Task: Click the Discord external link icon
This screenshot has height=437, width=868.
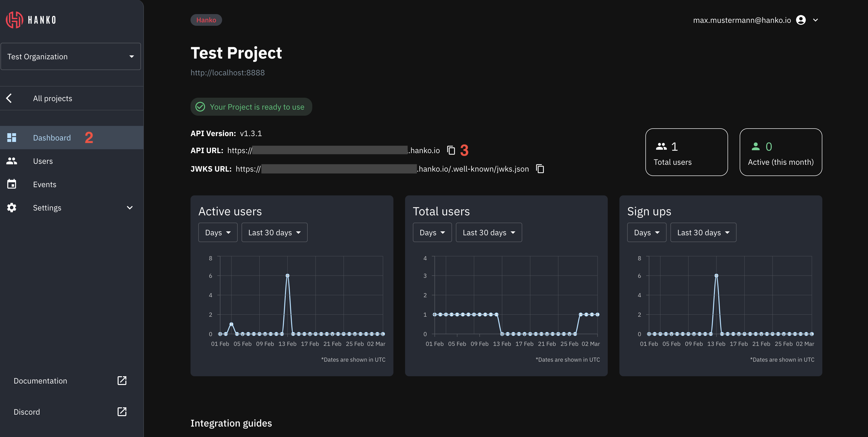Action: [122, 412]
